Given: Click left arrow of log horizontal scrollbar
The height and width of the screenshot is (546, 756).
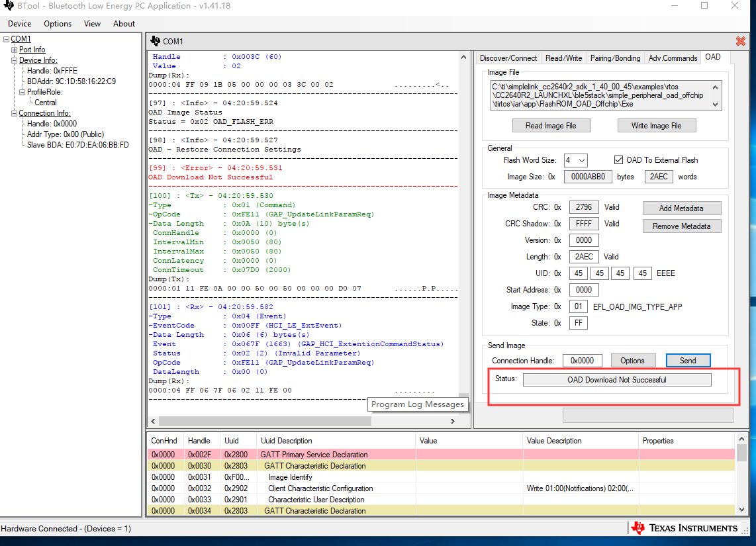Looking at the screenshot, I should click(154, 421).
